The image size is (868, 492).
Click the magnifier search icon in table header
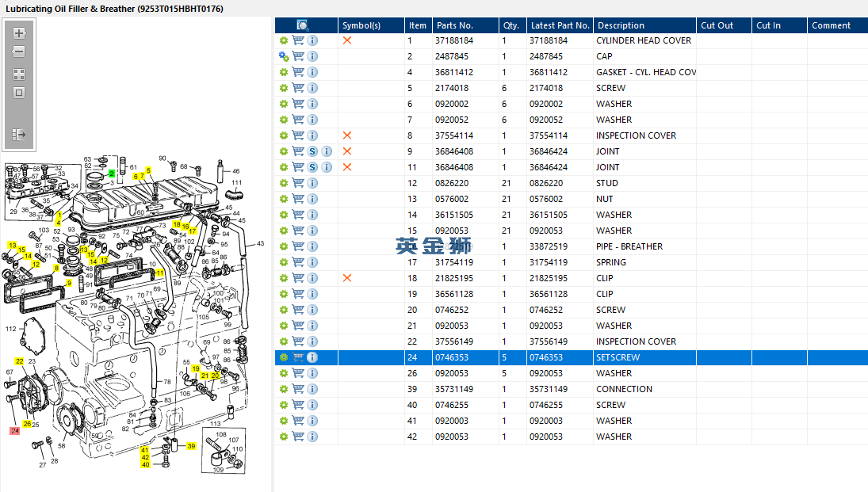pyautogui.click(x=302, y=25)
